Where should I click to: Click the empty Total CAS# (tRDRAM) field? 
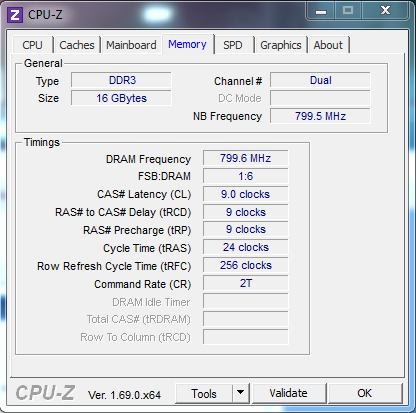246,319
